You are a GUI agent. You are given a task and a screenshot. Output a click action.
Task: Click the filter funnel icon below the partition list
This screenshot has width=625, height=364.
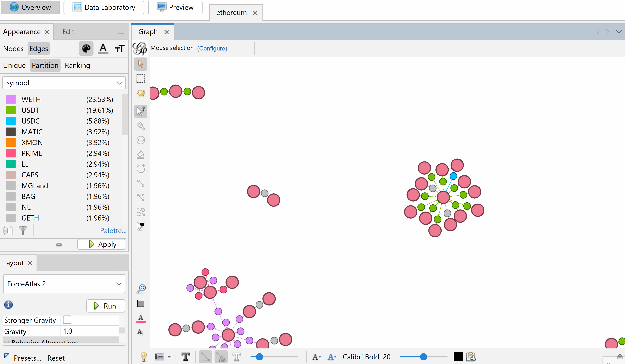(x=23, y=230)
